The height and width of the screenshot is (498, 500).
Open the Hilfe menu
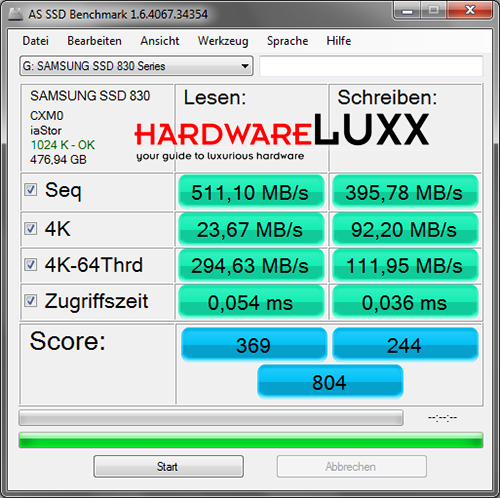[x=339, y=41]
